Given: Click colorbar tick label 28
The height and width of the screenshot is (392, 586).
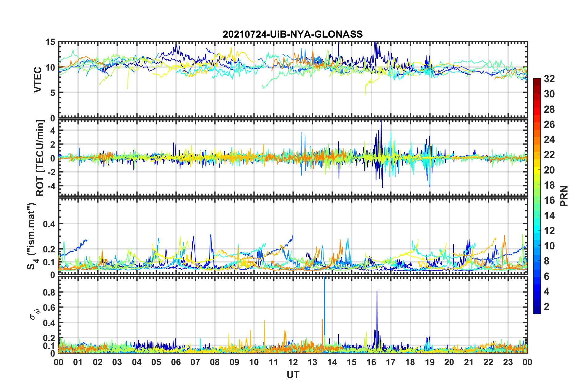Looking at the screenshot, I should pos(549,109).
